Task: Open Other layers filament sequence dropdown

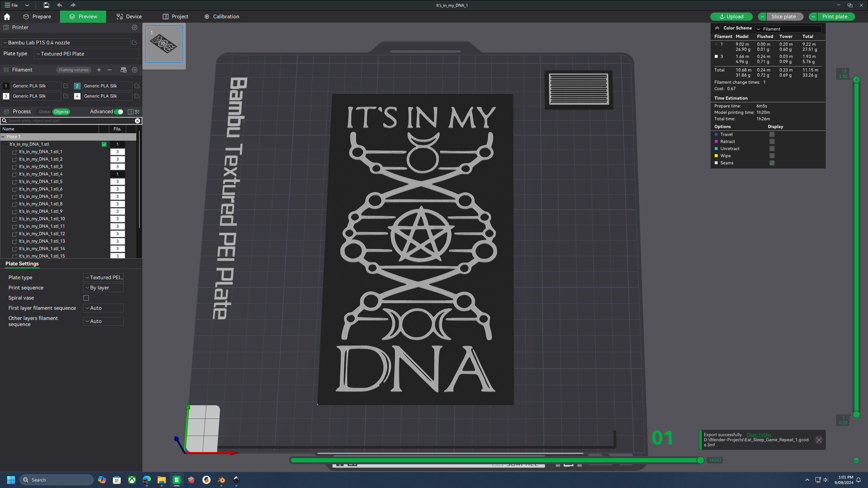Action: tap(103, 321)
